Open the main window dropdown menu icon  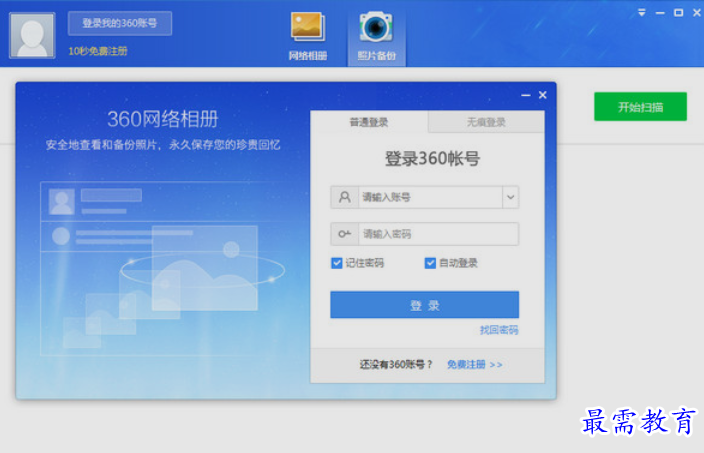point(642,13)
